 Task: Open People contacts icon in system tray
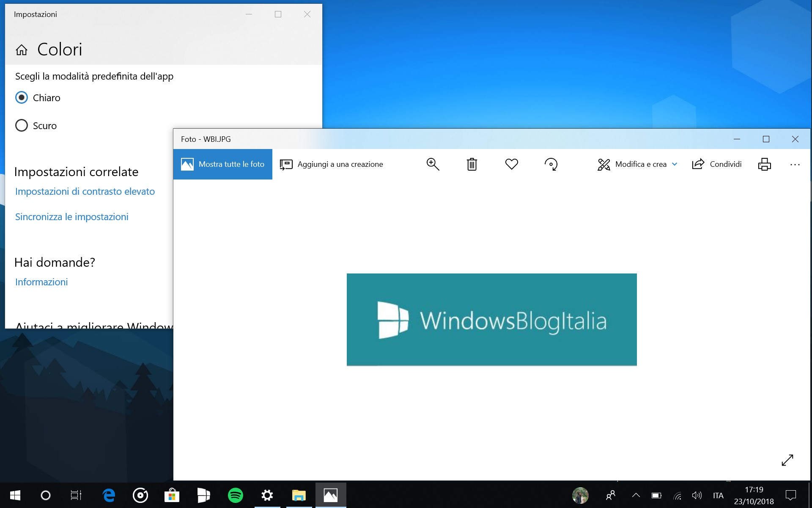coord(611,495)
